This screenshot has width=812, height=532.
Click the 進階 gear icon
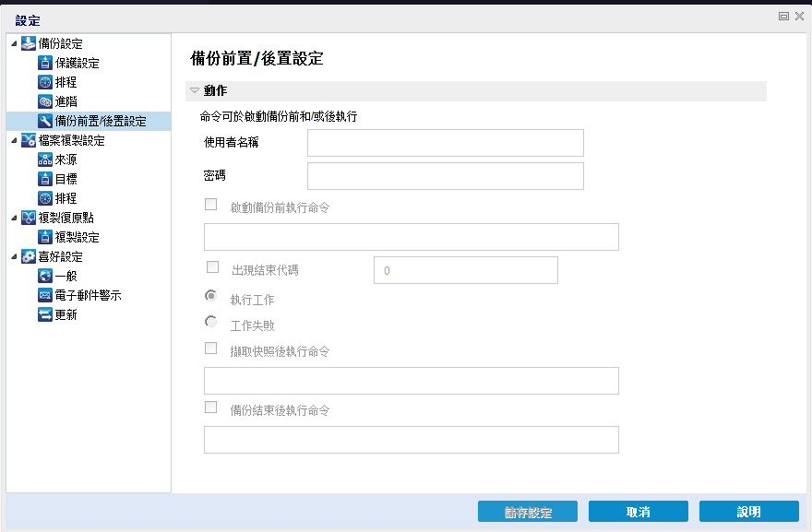[44, 102]
